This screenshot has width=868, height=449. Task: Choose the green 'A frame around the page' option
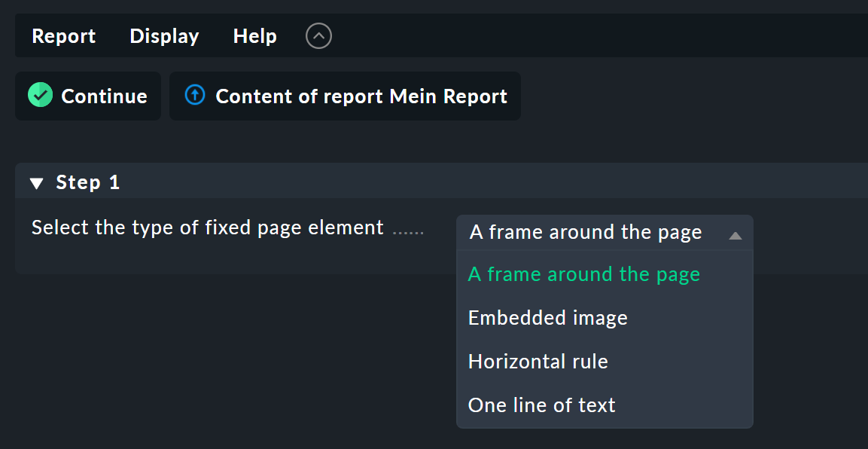(x=584, y=274)
